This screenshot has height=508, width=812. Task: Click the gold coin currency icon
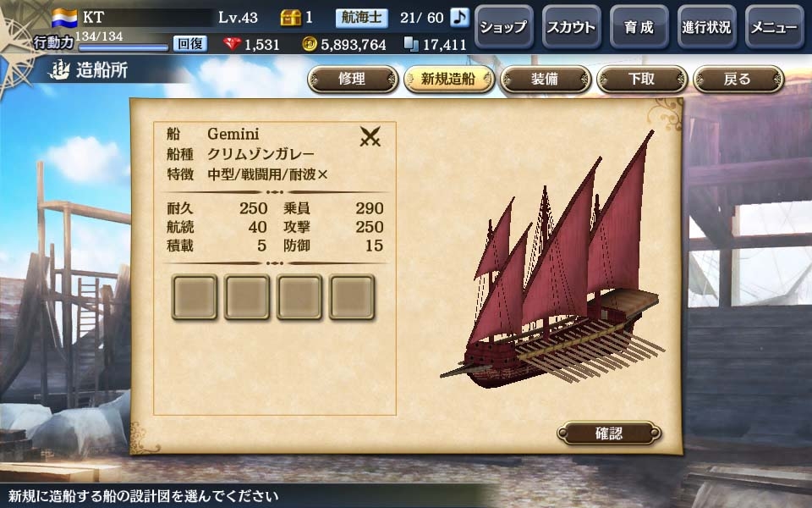[x=310, y=44]
